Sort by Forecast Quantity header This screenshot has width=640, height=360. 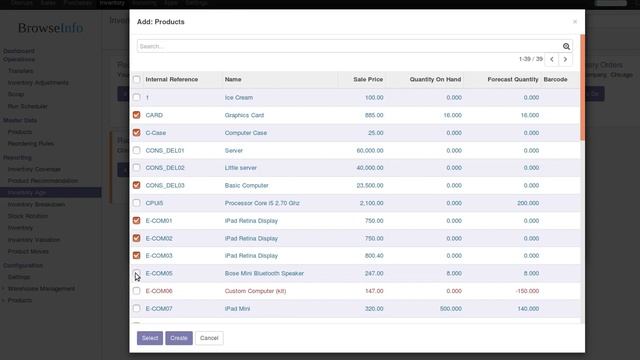tap(513, 79)
